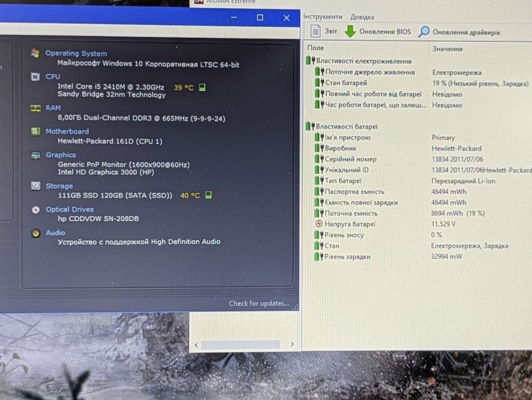The image size is (532, 400).
Task: Open the Інструменти menu in AIDA64
Action: (x=323, y=17)
